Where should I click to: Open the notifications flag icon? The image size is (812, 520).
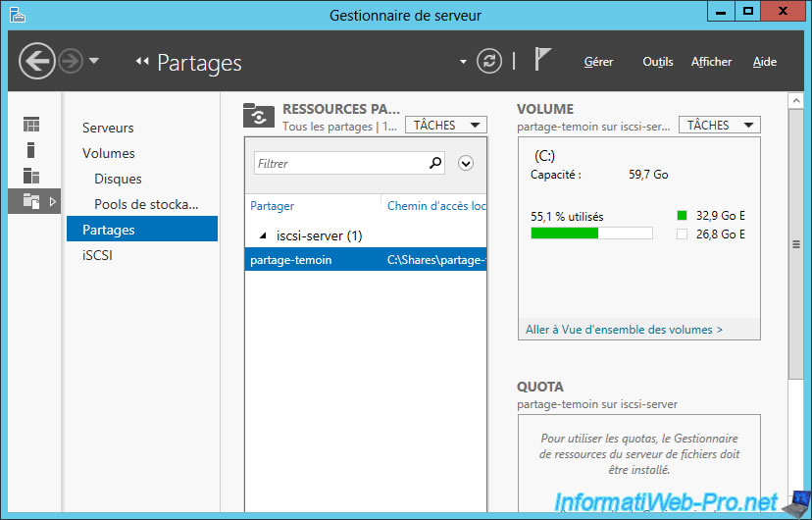[x=542, y=61]
